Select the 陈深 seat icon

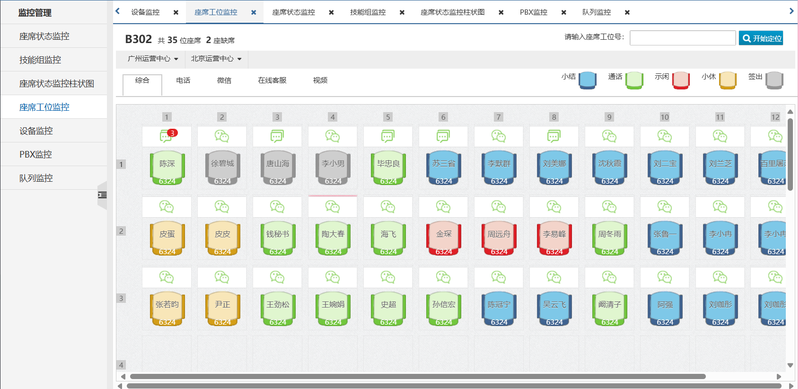tap(166, 167)
